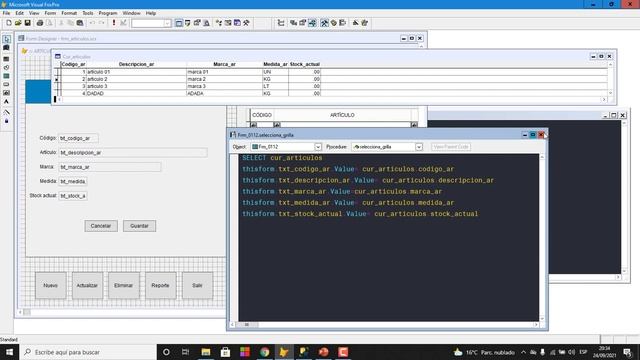Select the Command Button control tool
This screenshot has height=360, width=640.
[x=7, y=84]
